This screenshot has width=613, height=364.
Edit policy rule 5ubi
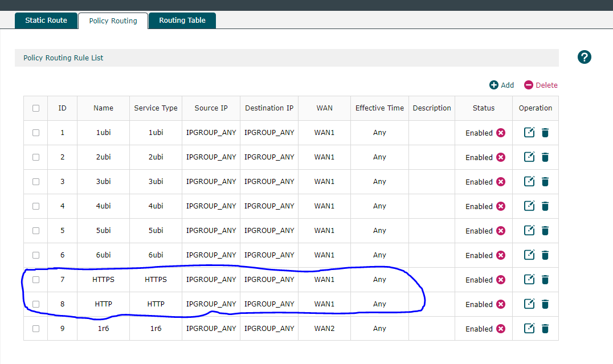529,230
